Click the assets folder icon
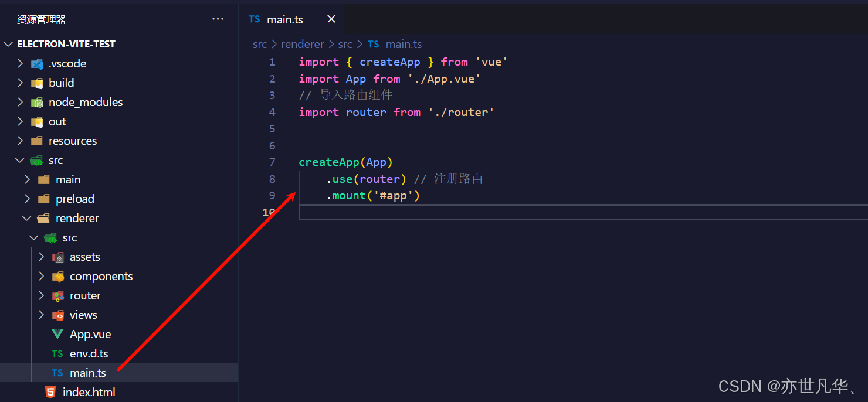 coord(58,257)
